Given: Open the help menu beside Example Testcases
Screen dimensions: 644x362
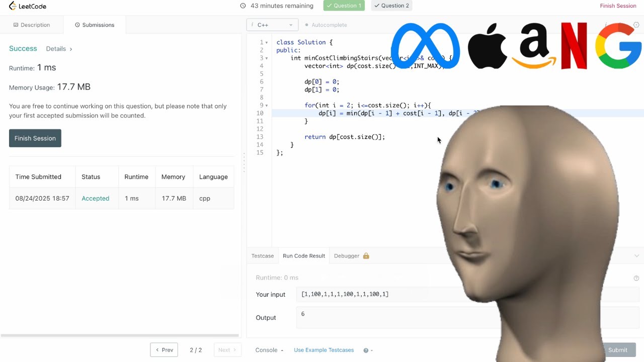Looking at the screenshot, I should [367, 350].
